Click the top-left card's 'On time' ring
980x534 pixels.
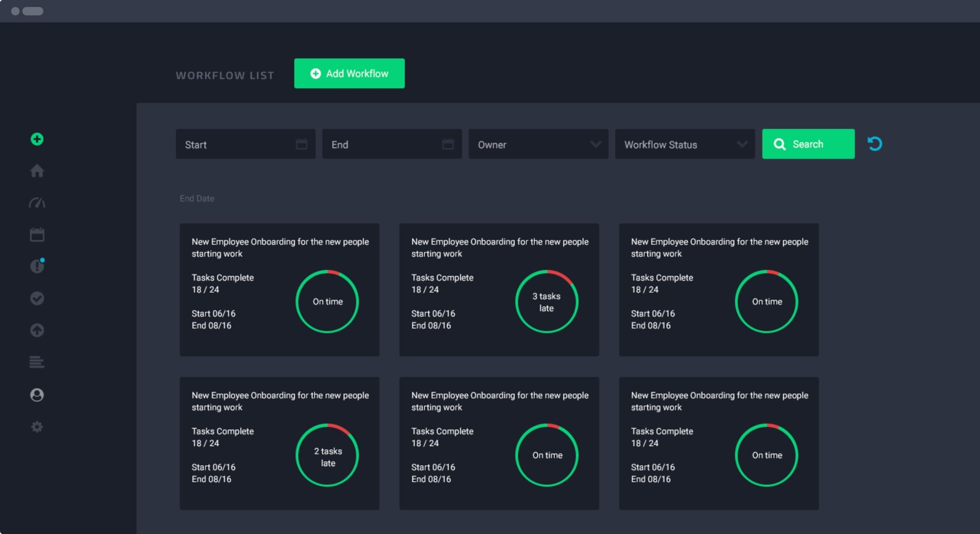click(327, 301)
